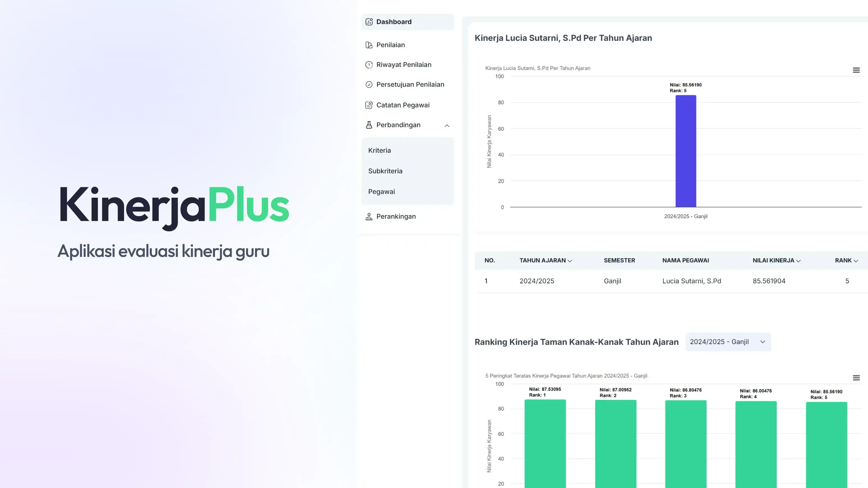Click the Rank 5 green bar
Image resolution: width=868 pixels, height=488 pixels.
pos(826,445)
